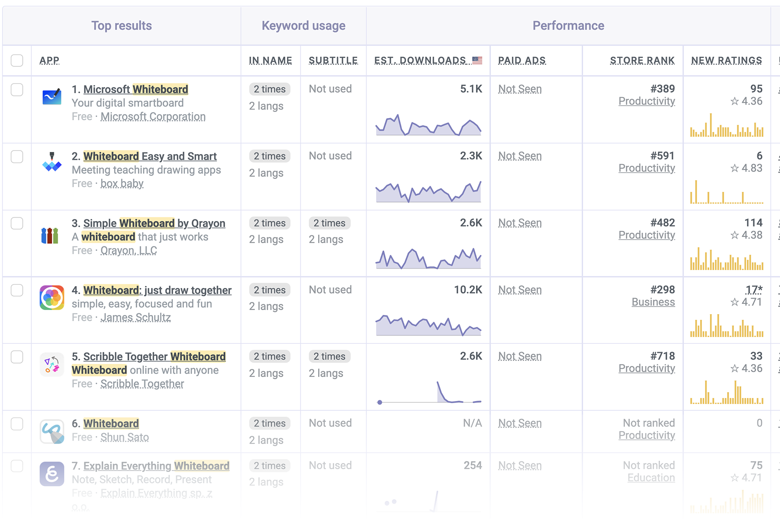This screenshot has height=532, width=780.
Task: Sort by the In Name column header
Action: coord(270,61)
